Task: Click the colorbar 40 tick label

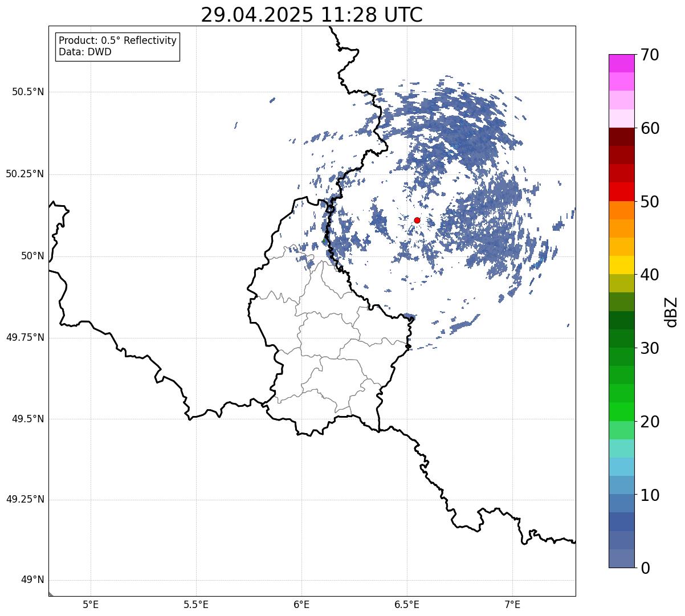Action: coord(649,275)
